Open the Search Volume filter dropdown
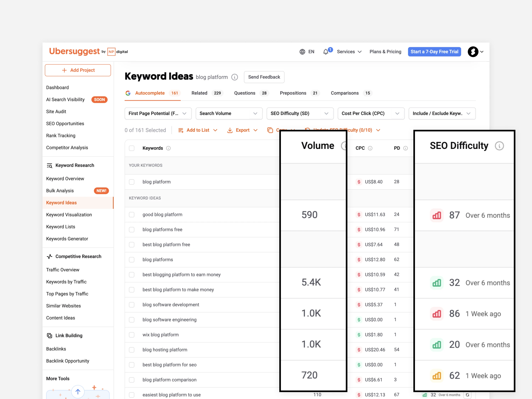 [x=229, y=113]
